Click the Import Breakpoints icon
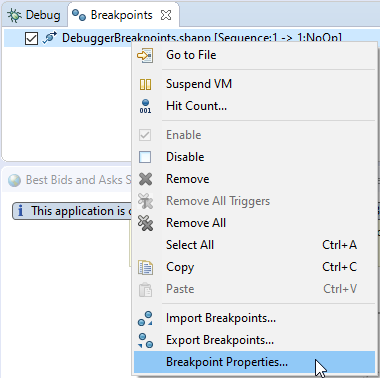The width and height of the screenshot is (380, 378). (145, 318)
